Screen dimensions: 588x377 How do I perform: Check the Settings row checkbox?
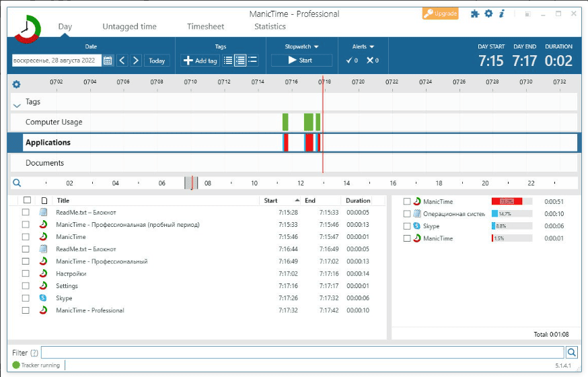(x=26, y=286)
